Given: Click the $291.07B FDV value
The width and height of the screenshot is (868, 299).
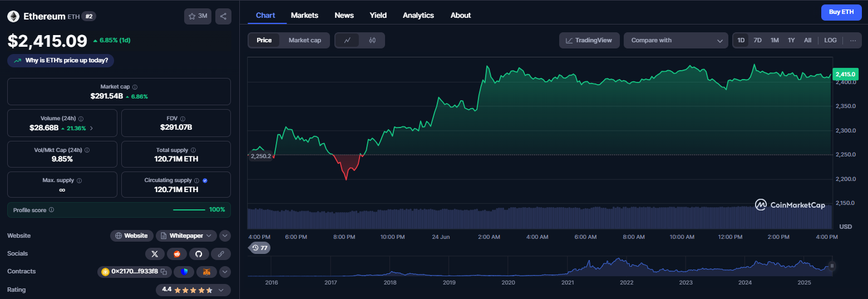Looking at the screenshot, I should coord(176,128).
